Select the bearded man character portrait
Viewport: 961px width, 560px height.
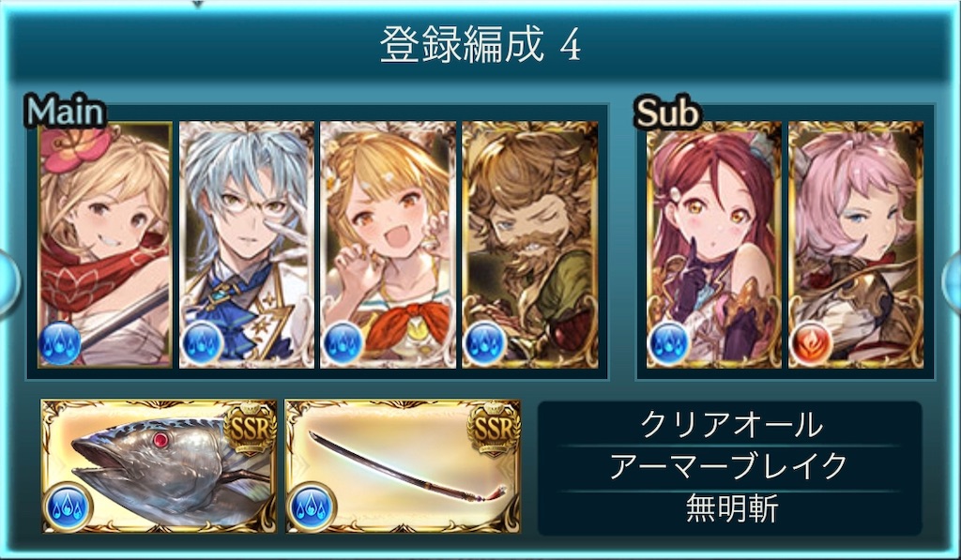click(x=529, y=245)
